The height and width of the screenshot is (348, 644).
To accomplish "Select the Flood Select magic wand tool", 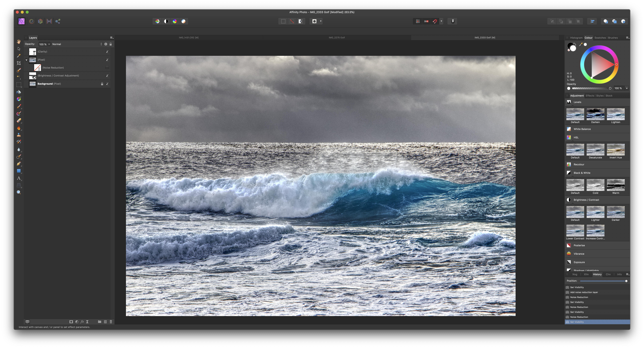I will click(x=19, y=77).
